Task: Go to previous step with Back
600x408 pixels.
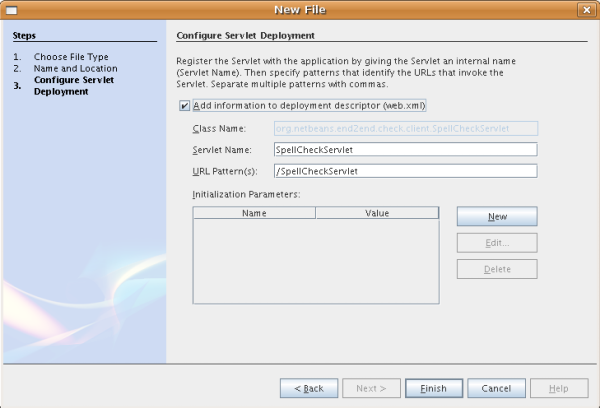Action: 309,388
